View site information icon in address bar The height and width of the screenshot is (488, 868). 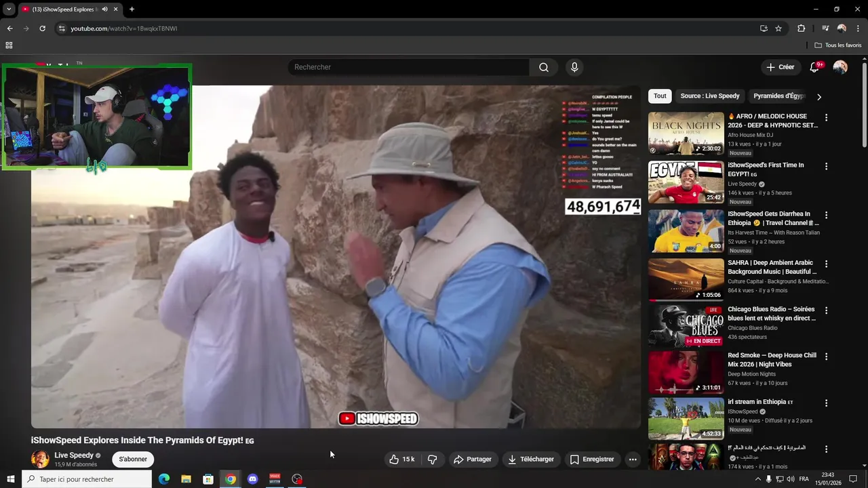coord(62,28)
